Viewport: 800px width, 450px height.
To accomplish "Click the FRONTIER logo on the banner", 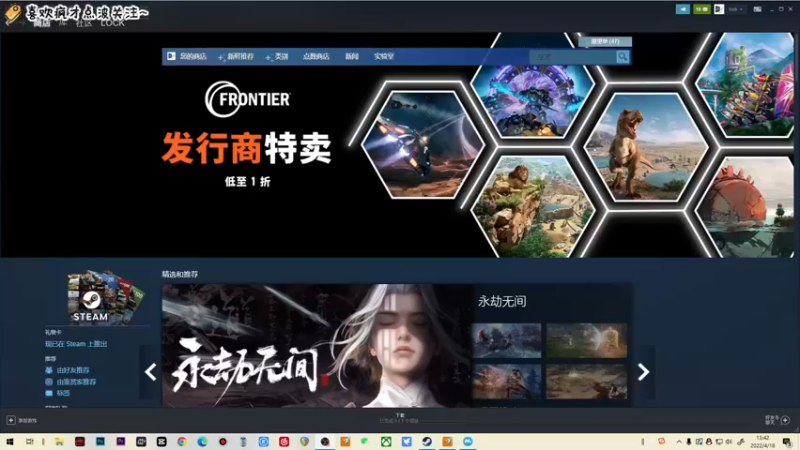I will click(x=247, y=99).
